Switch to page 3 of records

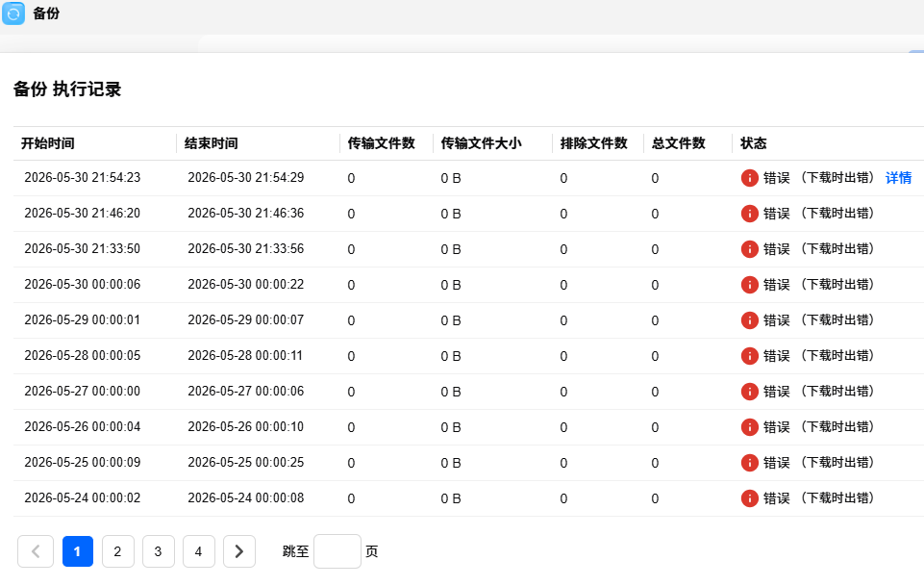pos(158,551)
